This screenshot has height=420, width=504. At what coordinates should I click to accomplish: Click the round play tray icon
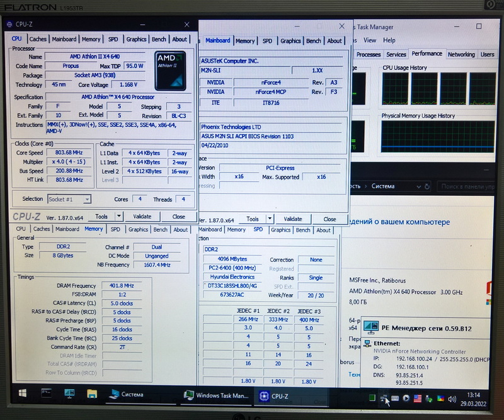406,399
